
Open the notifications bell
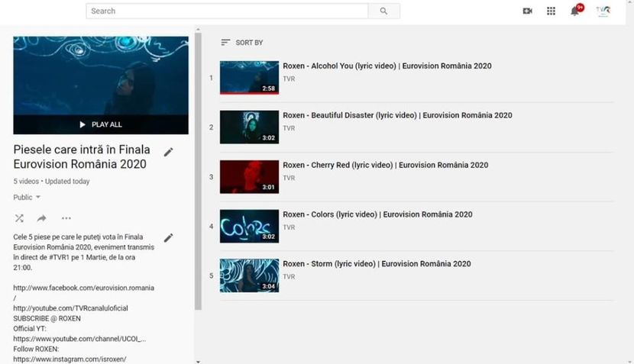tap(574, 11)
